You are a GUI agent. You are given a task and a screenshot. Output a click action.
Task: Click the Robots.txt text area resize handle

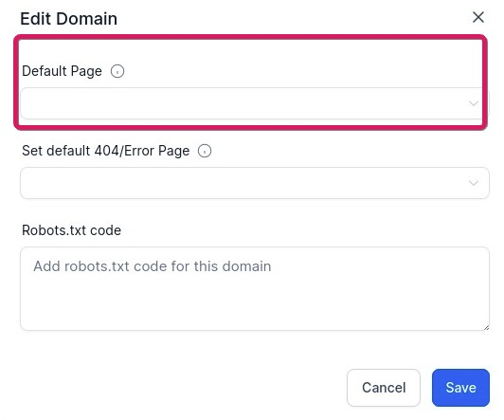[486, 327]
